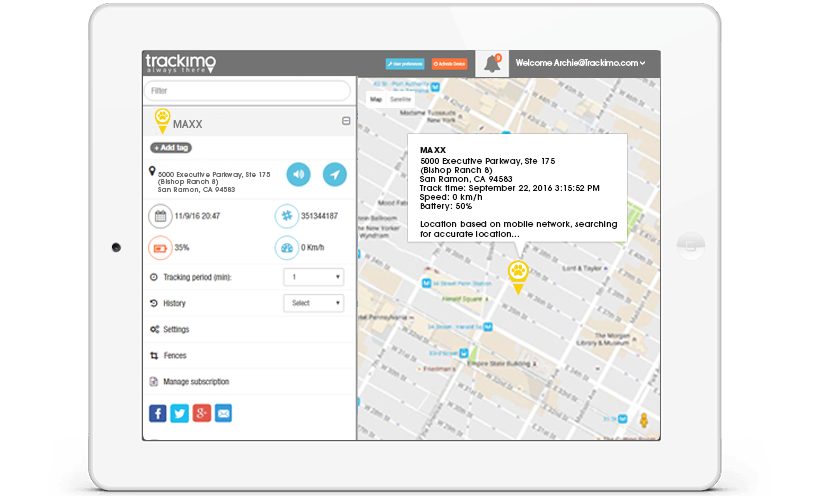This screenshot has width=821, height=496.
Task: Click the Track time line in the map popup
Action: tap(509, 188)
